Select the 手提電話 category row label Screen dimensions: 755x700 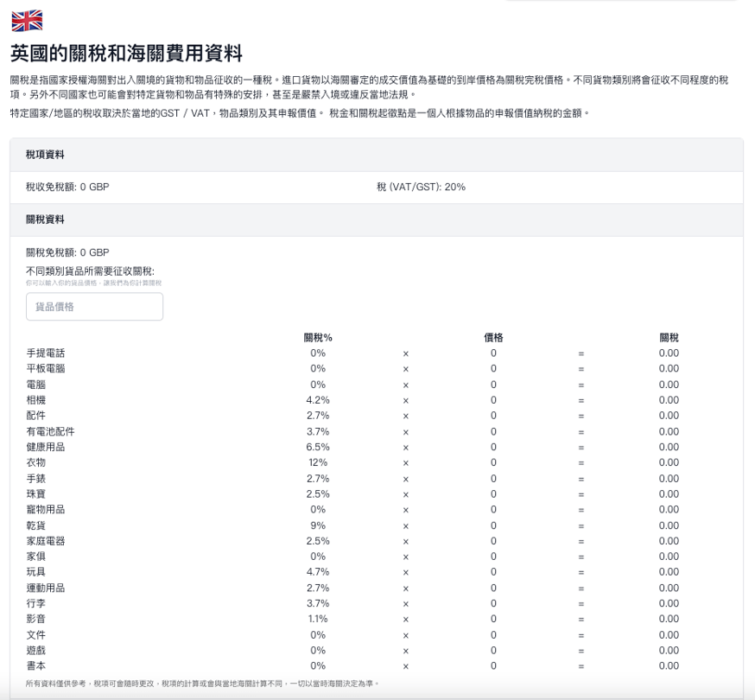[x=46, y=353]
